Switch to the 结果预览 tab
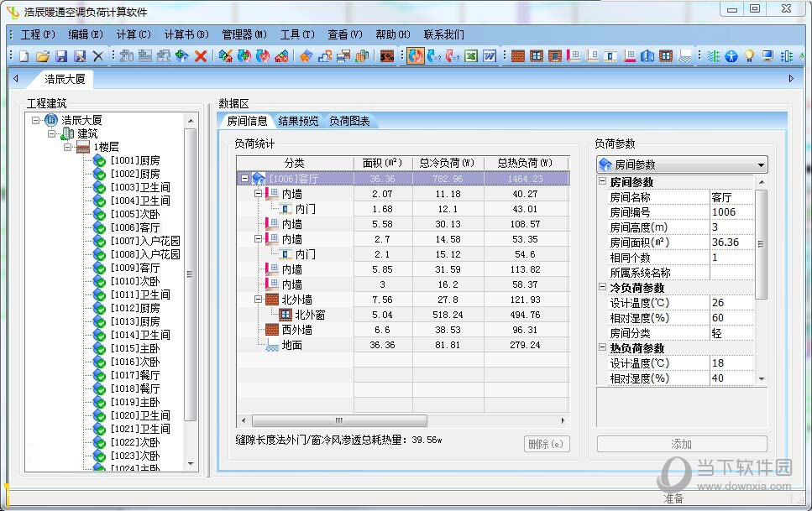 pyautogui.click(x=298, y=121)
